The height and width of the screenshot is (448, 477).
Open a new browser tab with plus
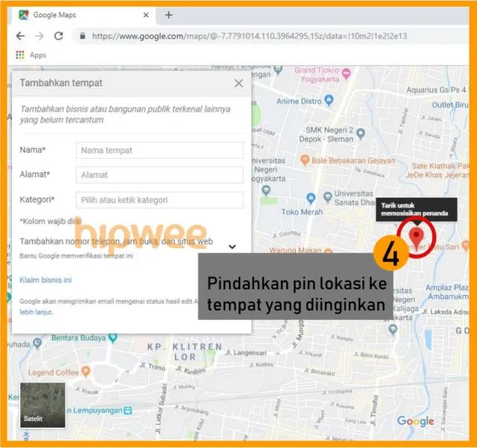[168, 15]
